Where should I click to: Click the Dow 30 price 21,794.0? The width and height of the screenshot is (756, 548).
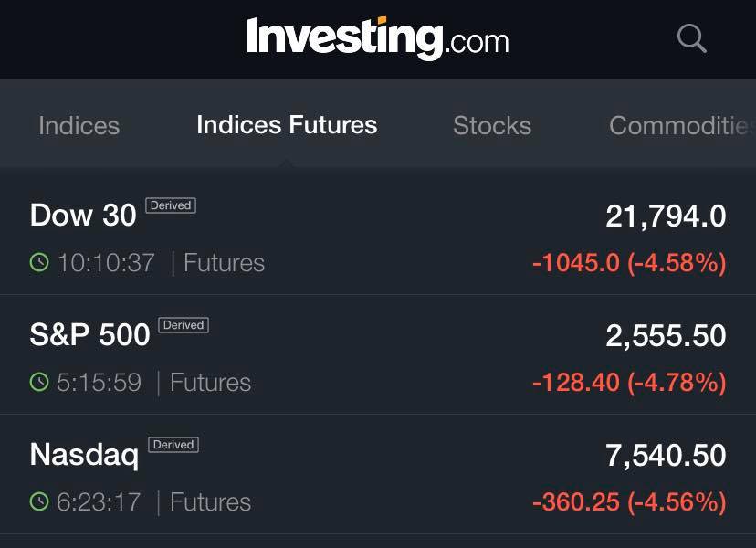pyautogui.click(x=666, y=216)
